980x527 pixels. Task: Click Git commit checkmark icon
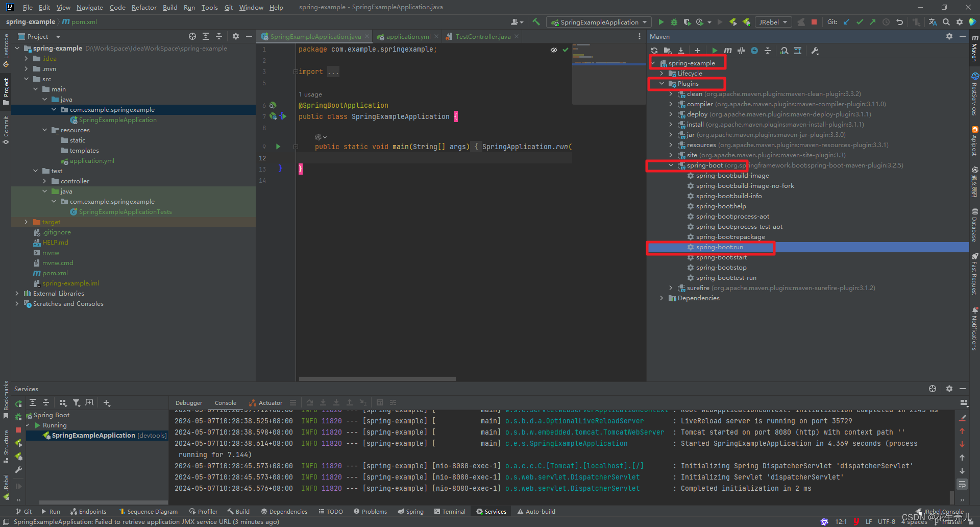pos(860,22)
